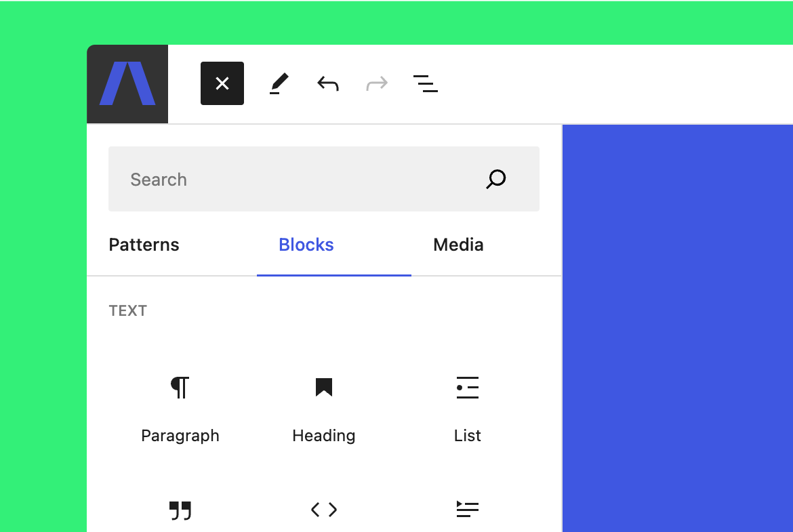
Task: Click the blue editor canvas area
Action: click(678, 325)
